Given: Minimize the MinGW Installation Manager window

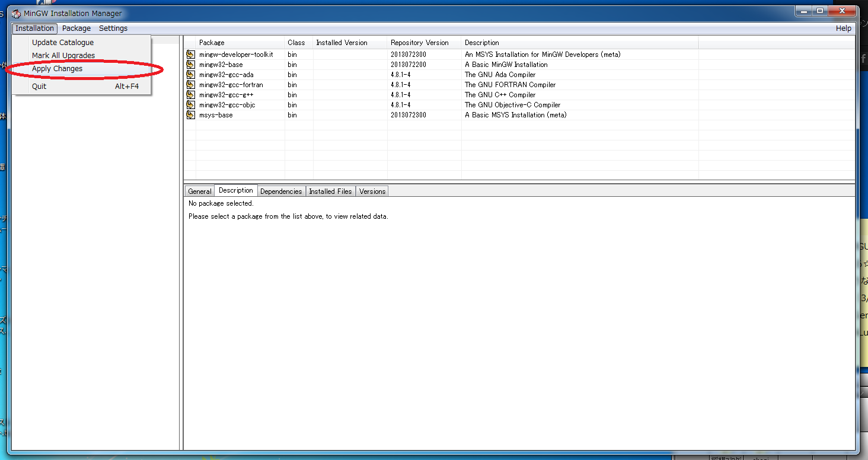Looking at the screenshot, I should tap(803, 11).
